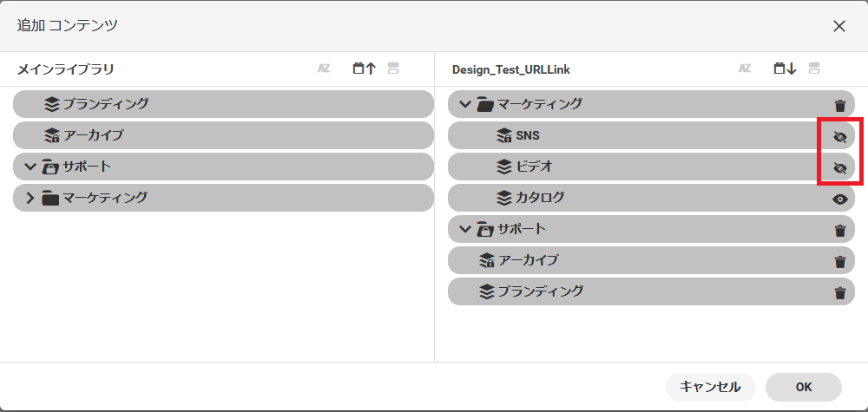Click date sort icon in main library header
This screenshot has height=412, width=868.
(364, 69)
